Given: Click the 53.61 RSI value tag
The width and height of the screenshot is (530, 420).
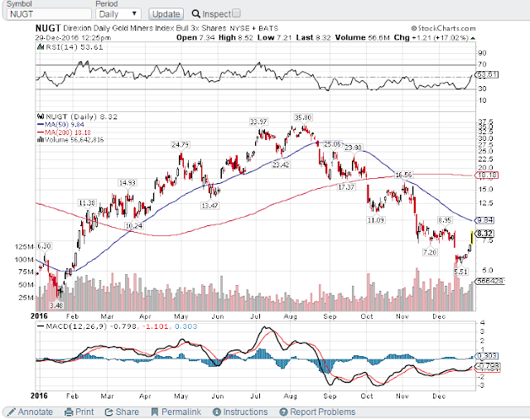Looking at the screenshot, I should pos(486,75).
